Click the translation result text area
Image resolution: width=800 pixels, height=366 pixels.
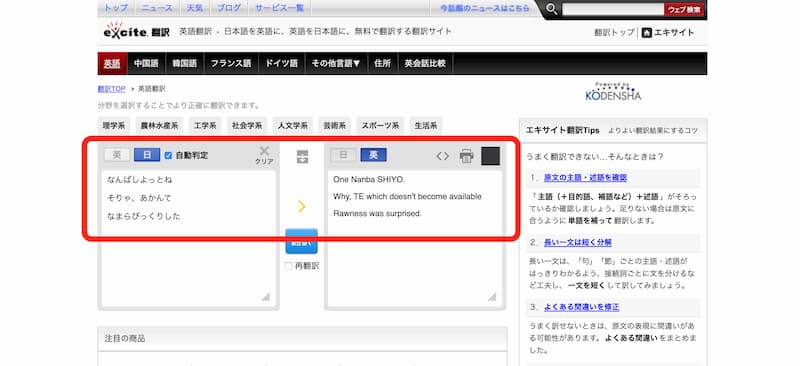(415, 238)
